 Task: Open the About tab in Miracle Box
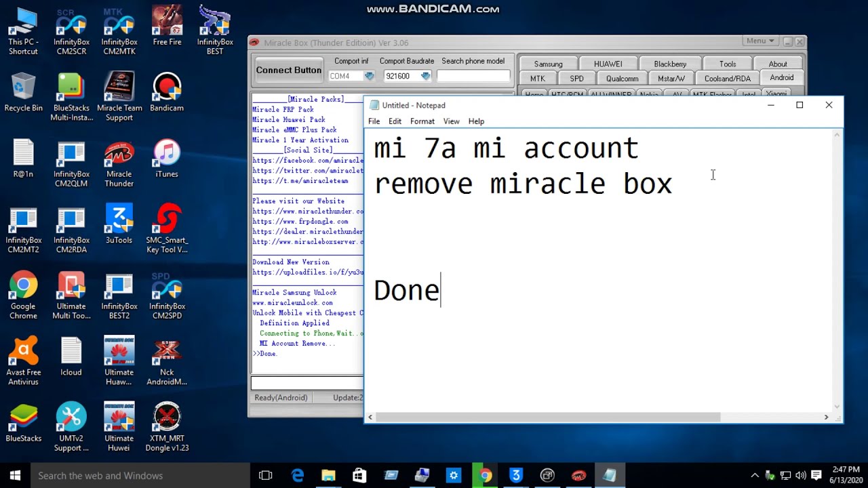click(x=778, y=64)
